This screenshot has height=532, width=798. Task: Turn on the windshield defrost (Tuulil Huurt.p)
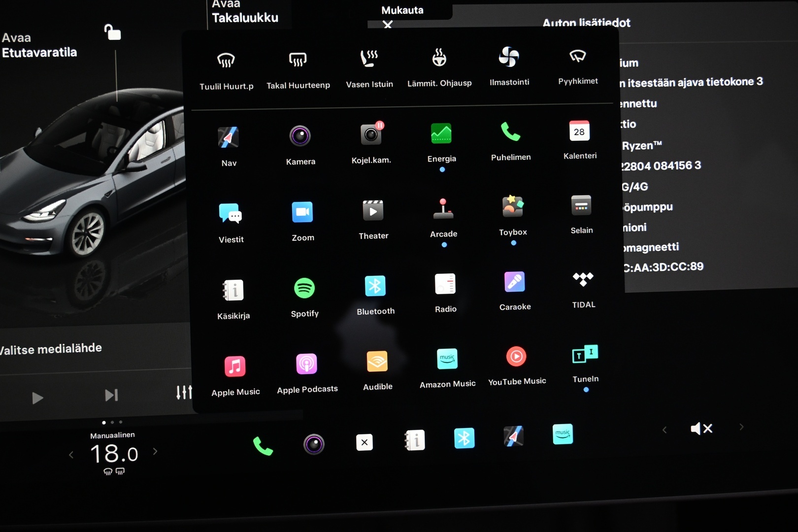point(226,70)
